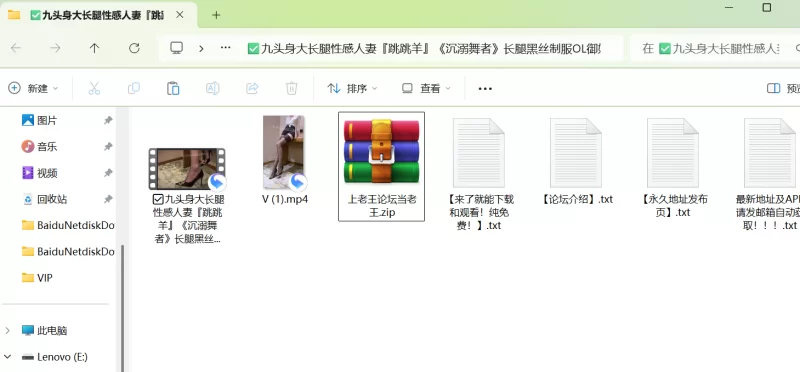
Task: Click the Share icon in toolbar
Action: (x=252, y=88)
